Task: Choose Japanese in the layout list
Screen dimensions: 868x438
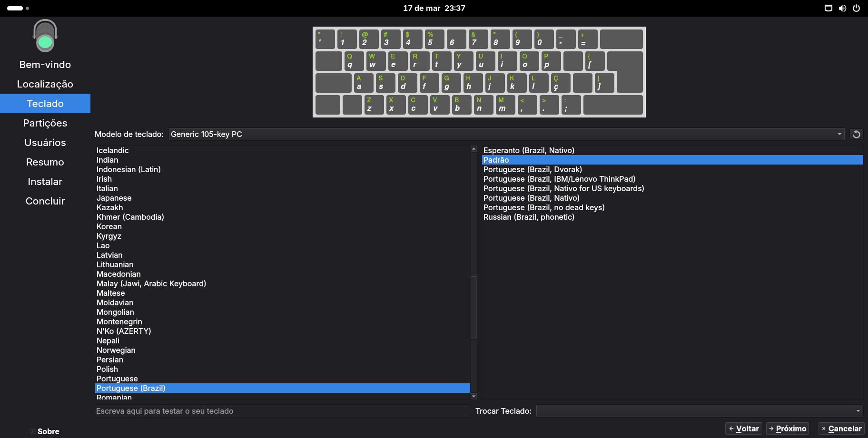Action: point(114,198)
